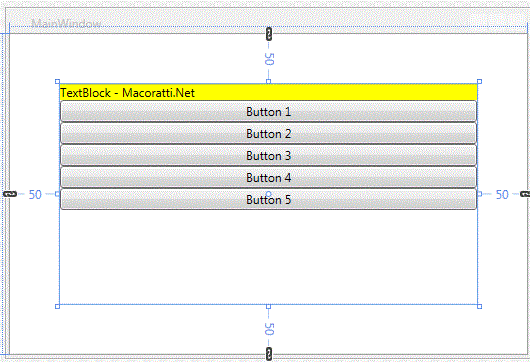Select Button 3 in the StackPanel
Image resolution: width=530 pixels, height=362 pixels.
point(268,155)
